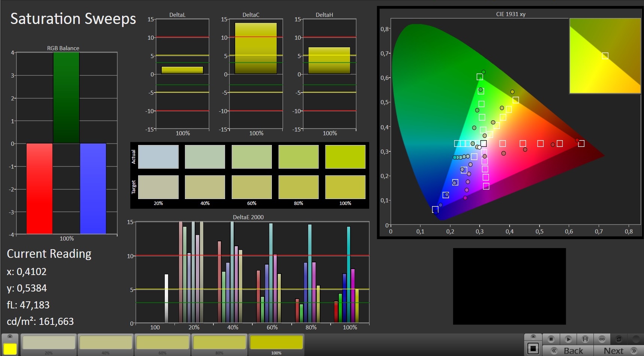
Task: Click the stop measurement icon
Action: pyautogui.click(x=551, y=339)
